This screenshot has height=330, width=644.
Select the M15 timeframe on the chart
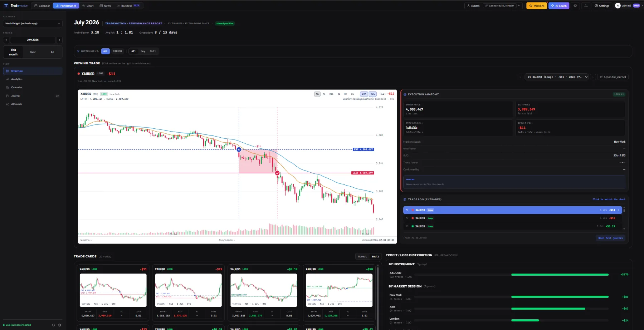331,94
